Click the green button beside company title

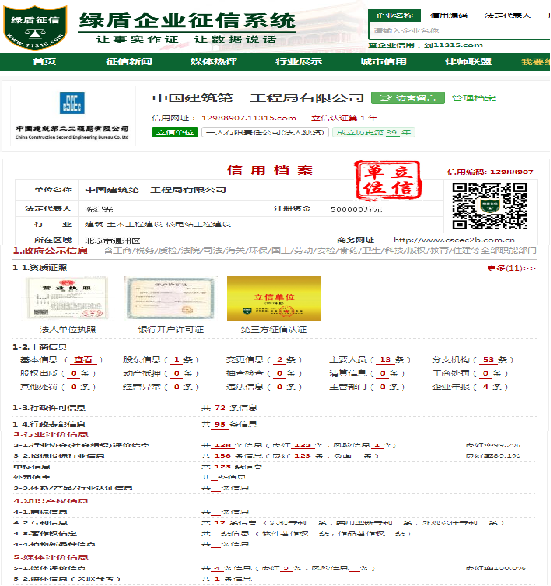click(x=408, y=98)
